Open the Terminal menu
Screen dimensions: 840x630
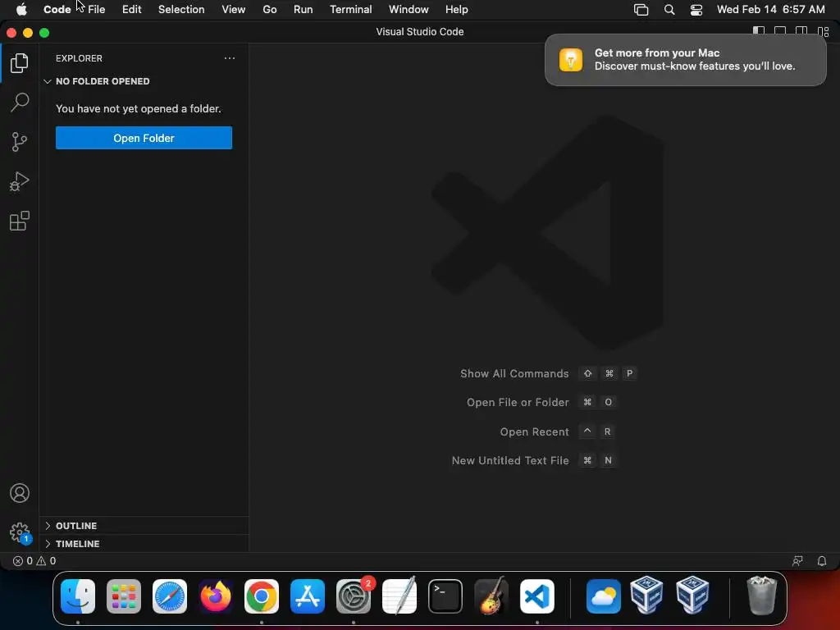pyautogui.click(x=350, y=9)
